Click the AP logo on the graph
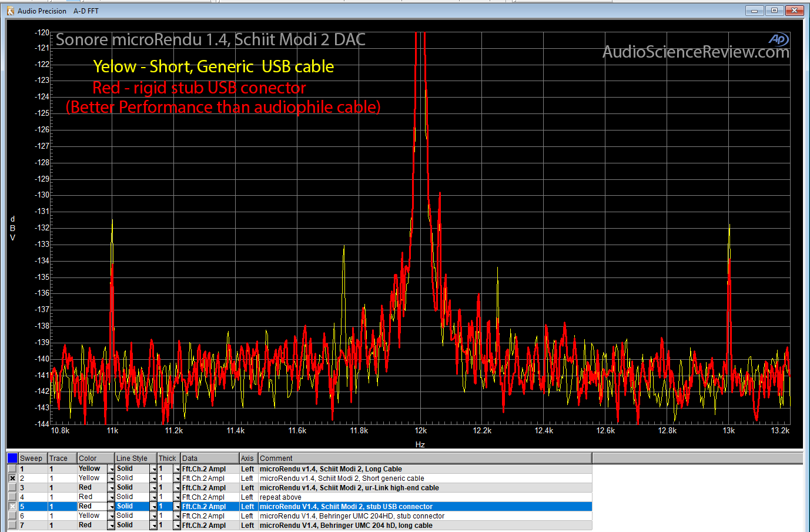The height and width of the screenshot is (532, 810). (778, 39)
